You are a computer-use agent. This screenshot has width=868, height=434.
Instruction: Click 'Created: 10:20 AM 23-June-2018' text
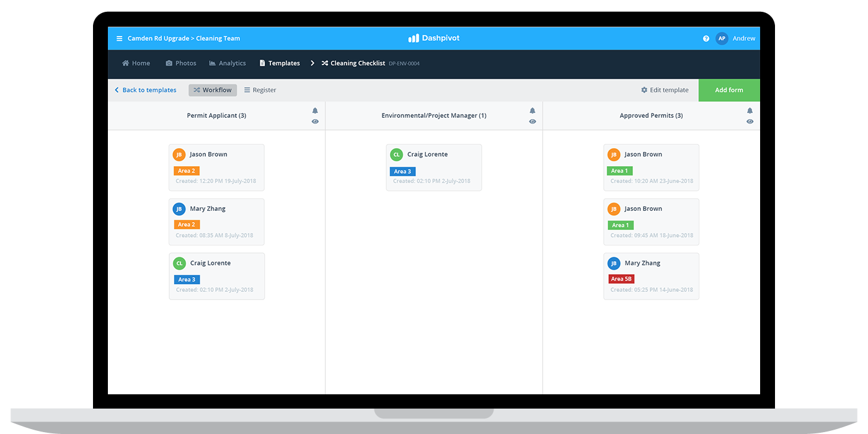[652, 181]
